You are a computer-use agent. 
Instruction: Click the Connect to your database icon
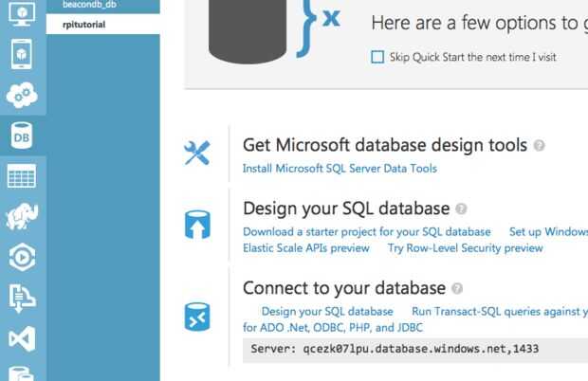[197, 317]
